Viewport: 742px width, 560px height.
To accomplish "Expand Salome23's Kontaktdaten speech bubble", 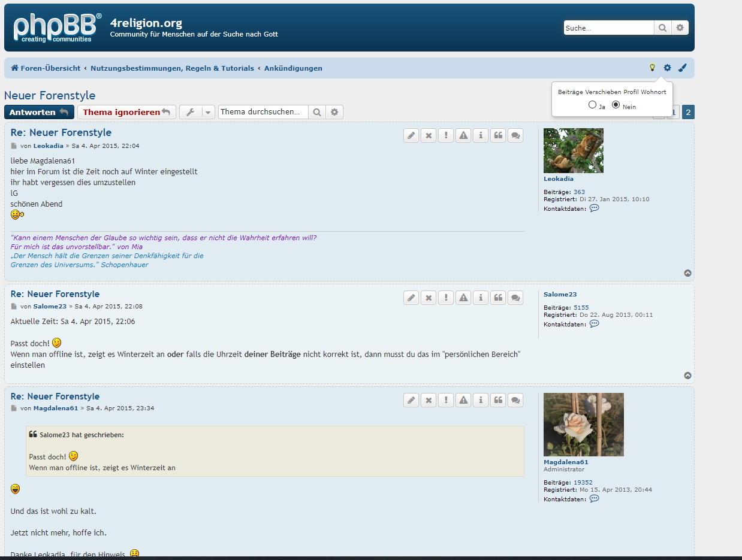I will [x=594, y=324].
